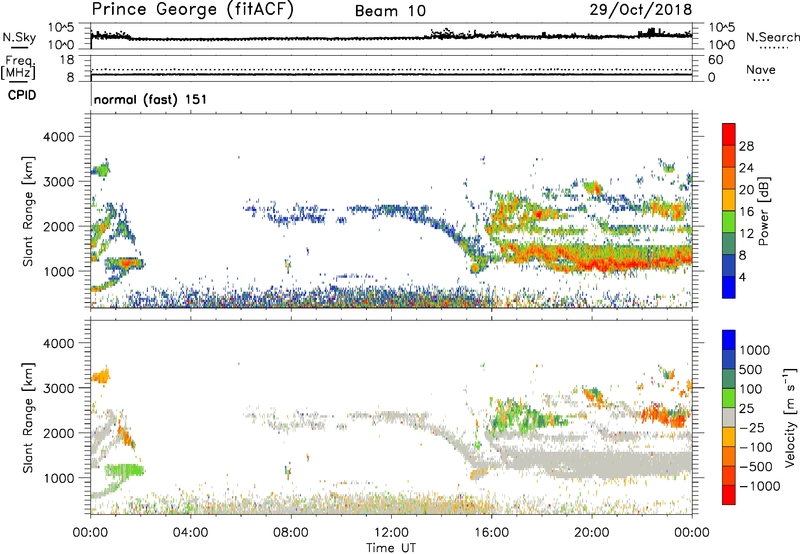This screenshot has width=800, height=554.
Task: Click the "12:00" time axis tick label
Action: [x=391, y=533]
